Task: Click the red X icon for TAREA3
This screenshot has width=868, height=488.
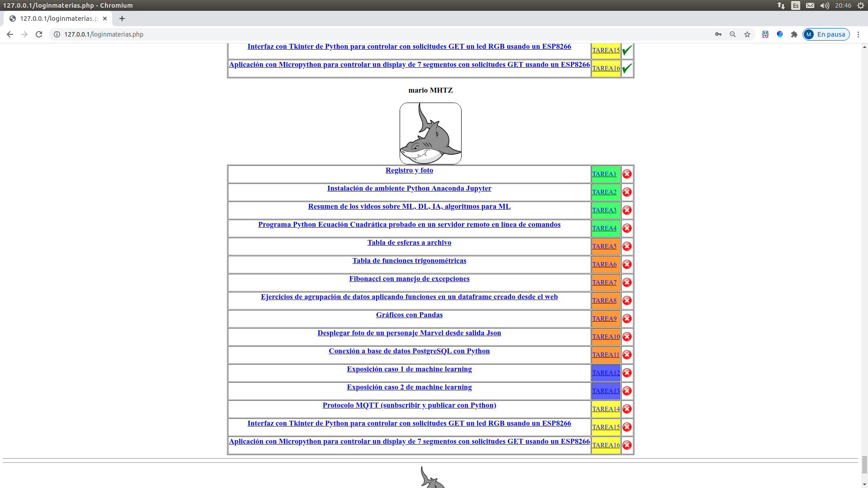Action: pyautogui.click(x=627, y=210)
